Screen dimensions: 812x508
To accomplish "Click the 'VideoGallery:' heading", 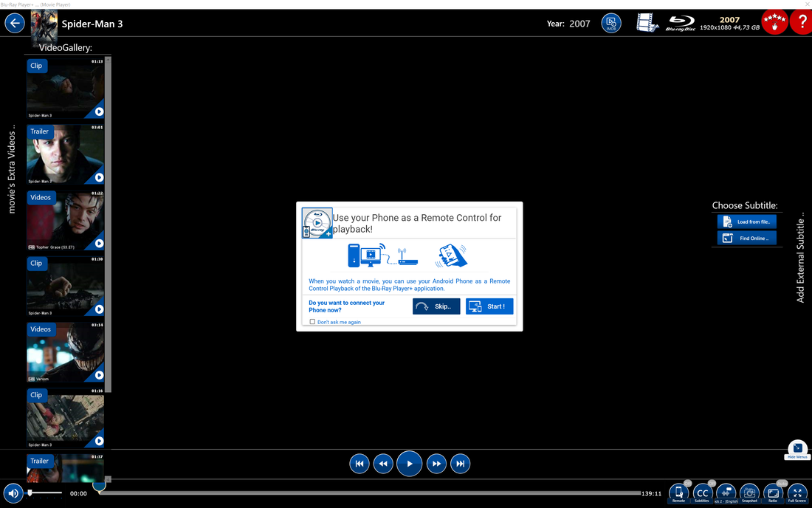I will (x=65, y=48).
